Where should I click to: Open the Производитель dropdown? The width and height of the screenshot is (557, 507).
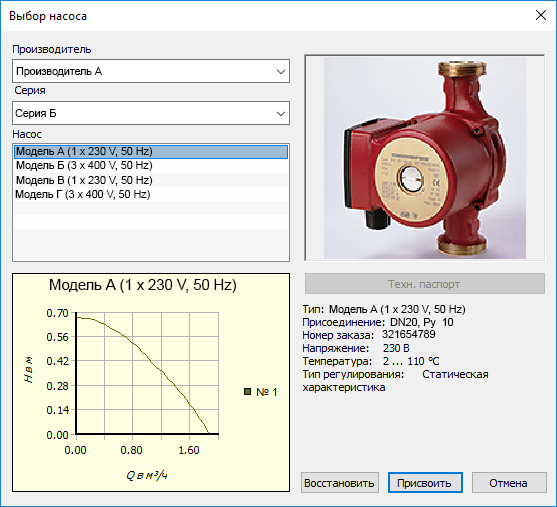(151, 71)
